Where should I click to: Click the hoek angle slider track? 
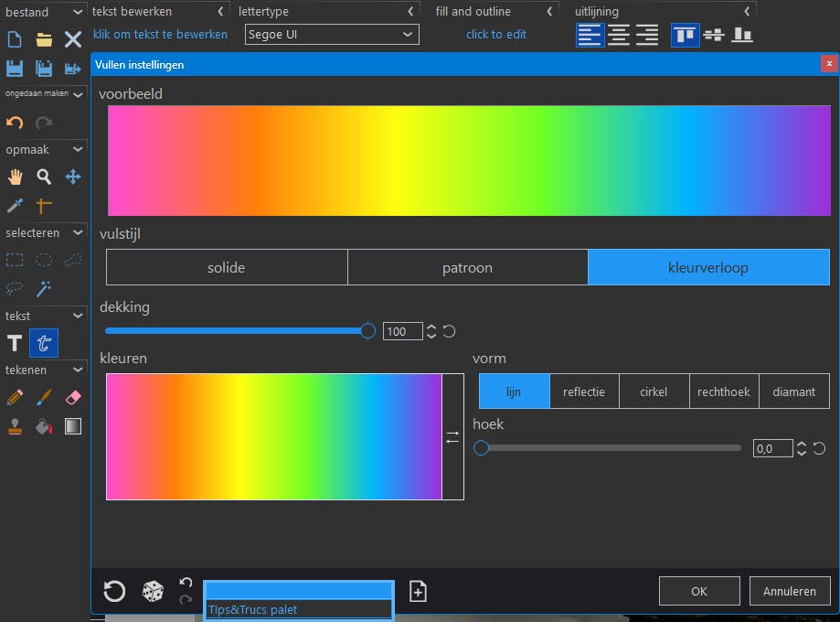click(x=611, y=448)
